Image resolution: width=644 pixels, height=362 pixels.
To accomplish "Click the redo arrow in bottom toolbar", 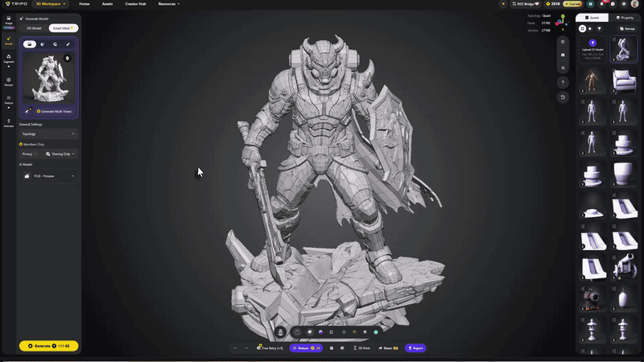I will pyautogui.click(x=246, y=348).
